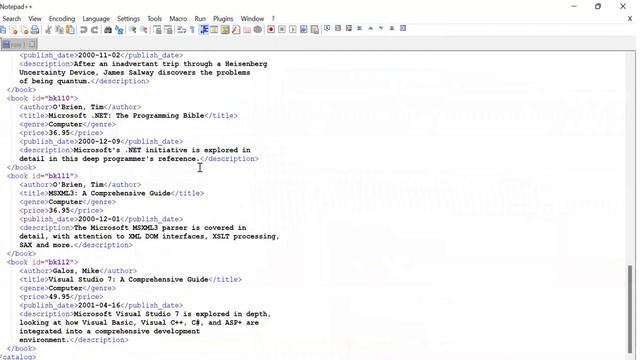
Task: Click publish_date 2001-04-16 line
Action: pos(101,305)
